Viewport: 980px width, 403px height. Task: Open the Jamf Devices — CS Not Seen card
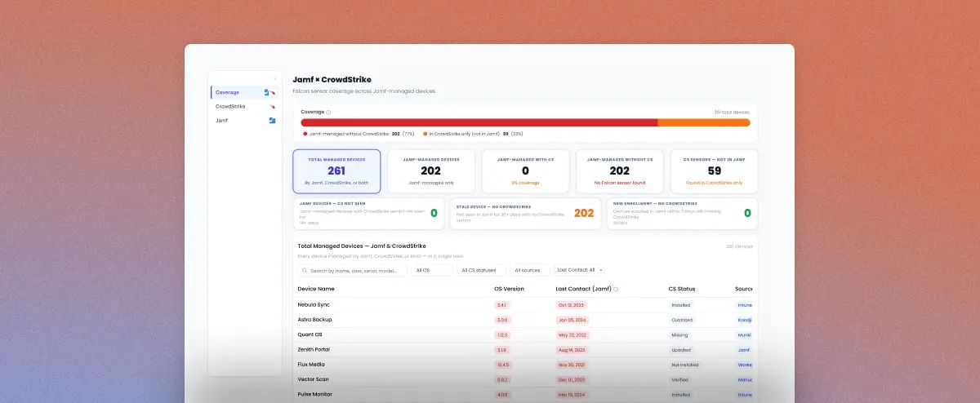coord(368,214)
